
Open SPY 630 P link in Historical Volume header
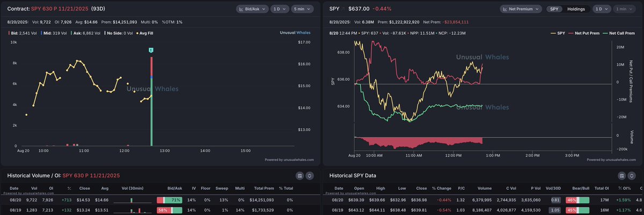coord(91,175)
